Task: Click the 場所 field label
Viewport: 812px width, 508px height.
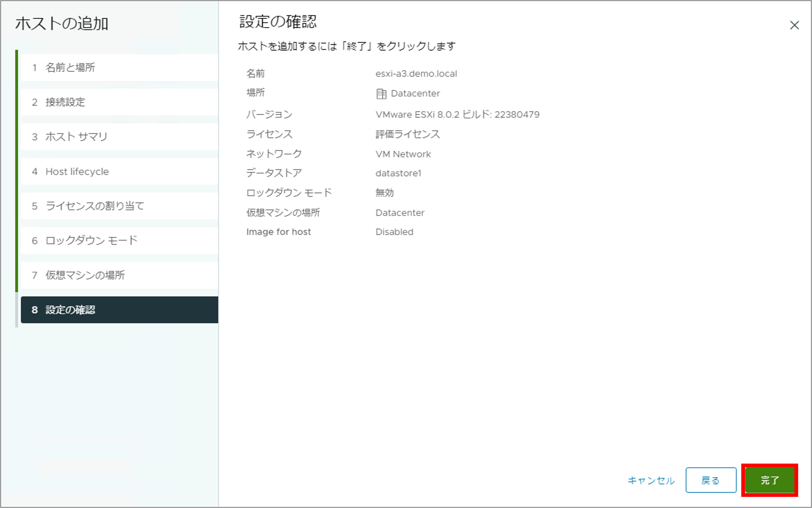Action: 256,93
